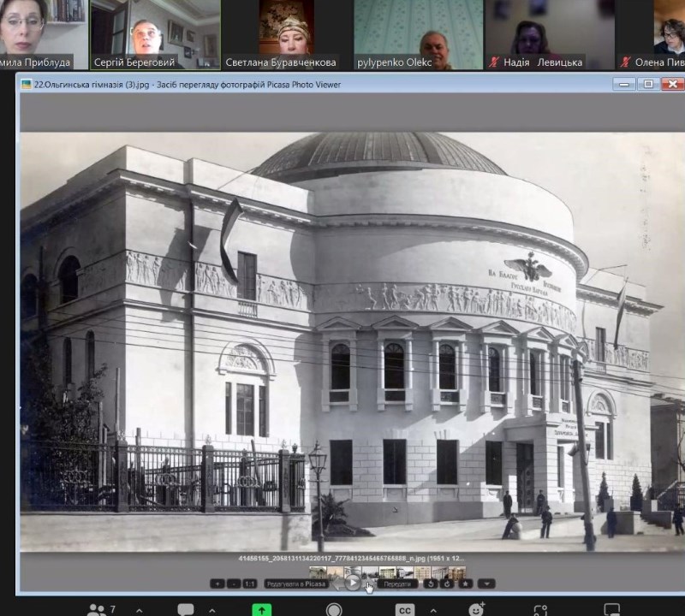
Task: Click the Zoom record icon
Action: (x=334, y=609)
